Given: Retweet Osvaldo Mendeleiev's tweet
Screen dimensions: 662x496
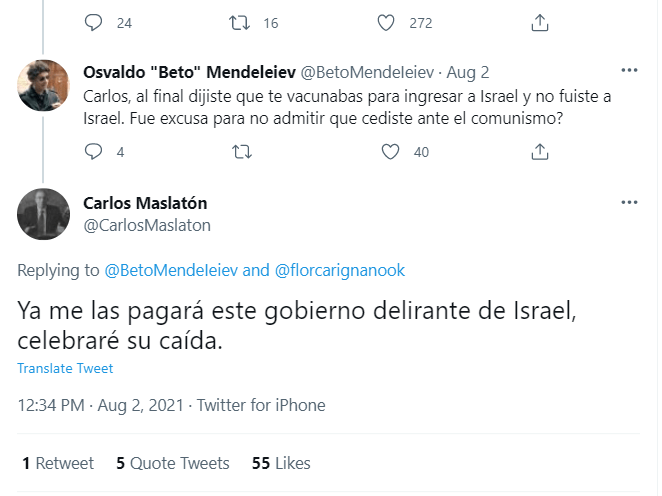Looking at the screenshot, I should [242, 152].
